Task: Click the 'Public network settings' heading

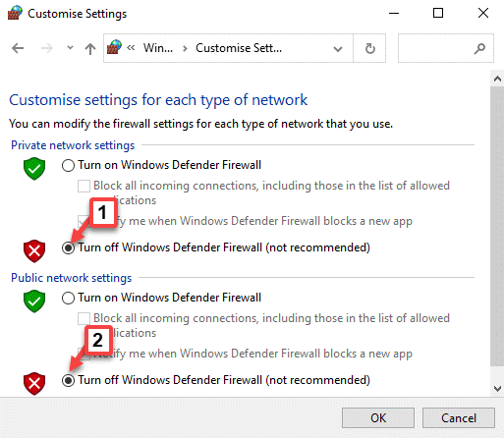Action: [72, 278]
